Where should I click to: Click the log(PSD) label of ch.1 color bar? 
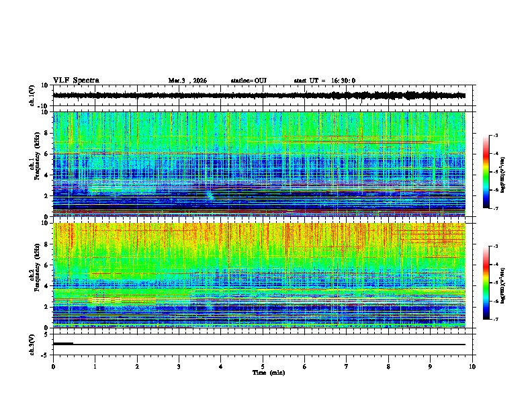[x=503, y=175]
